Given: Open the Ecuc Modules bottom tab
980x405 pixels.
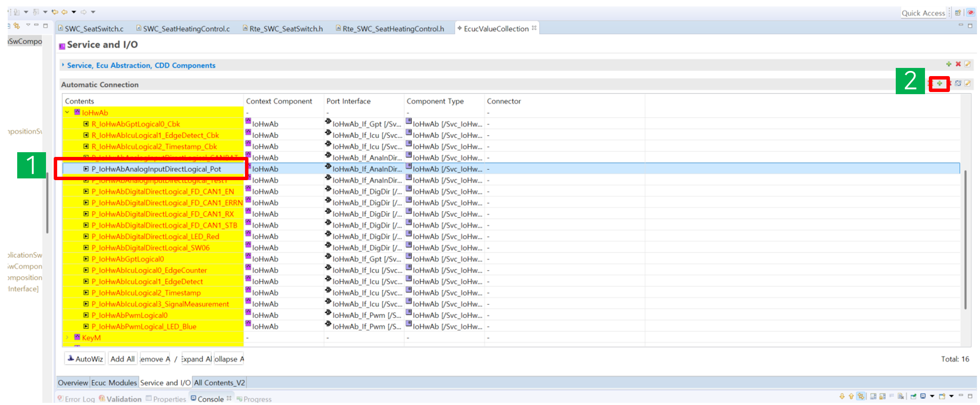Looking at the screenshot, I should pos(114,383).
